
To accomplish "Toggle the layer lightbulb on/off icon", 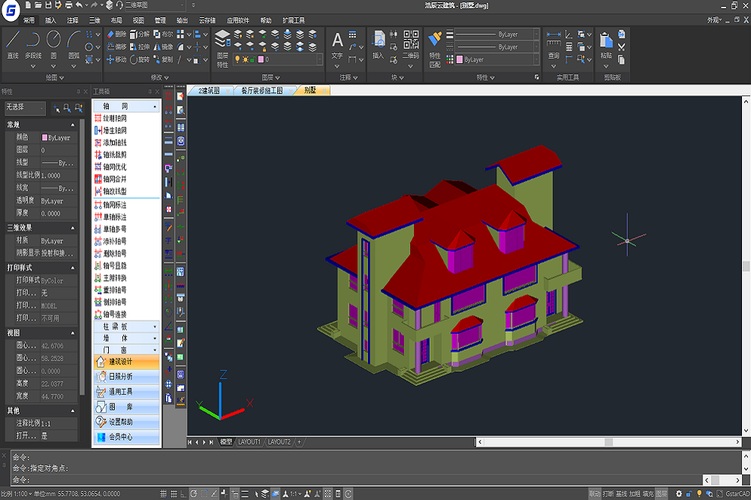I will pyautogui.click(x=237, y=59).
